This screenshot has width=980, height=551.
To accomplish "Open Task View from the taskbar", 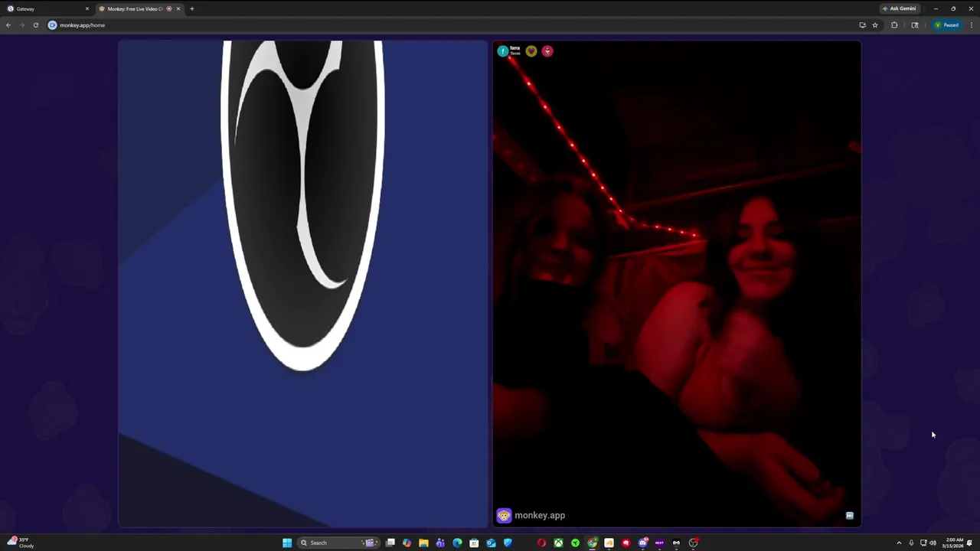I will pos(390,543).
